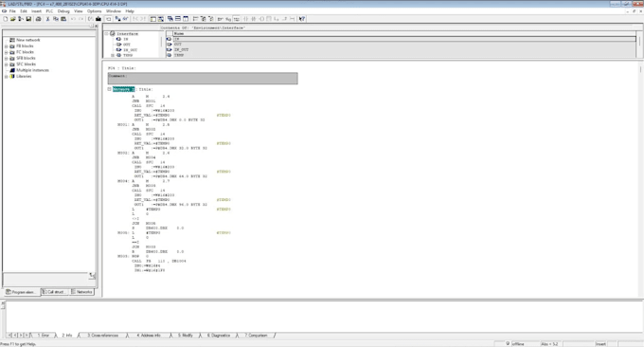Open the Insert menu
Screen dimensions: 644x347
[37, 11]
